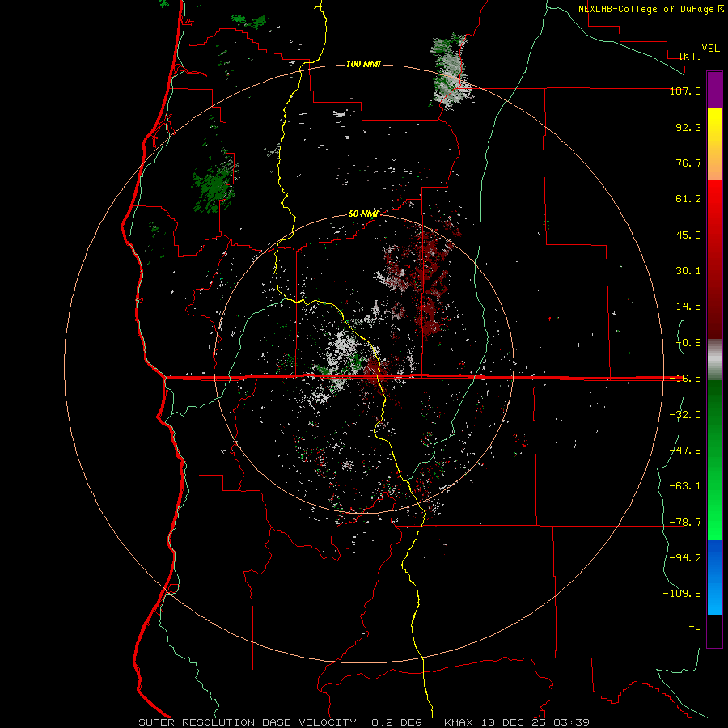Click the 76.7 value on velocity scale
728x728 pixels.
tap(688, 163)
